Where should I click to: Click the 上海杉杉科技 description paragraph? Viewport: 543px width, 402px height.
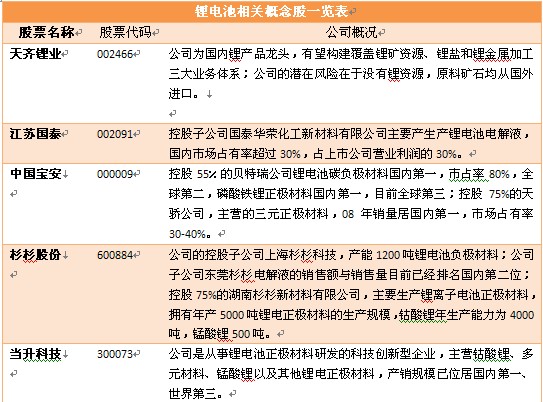click(351, 294)
